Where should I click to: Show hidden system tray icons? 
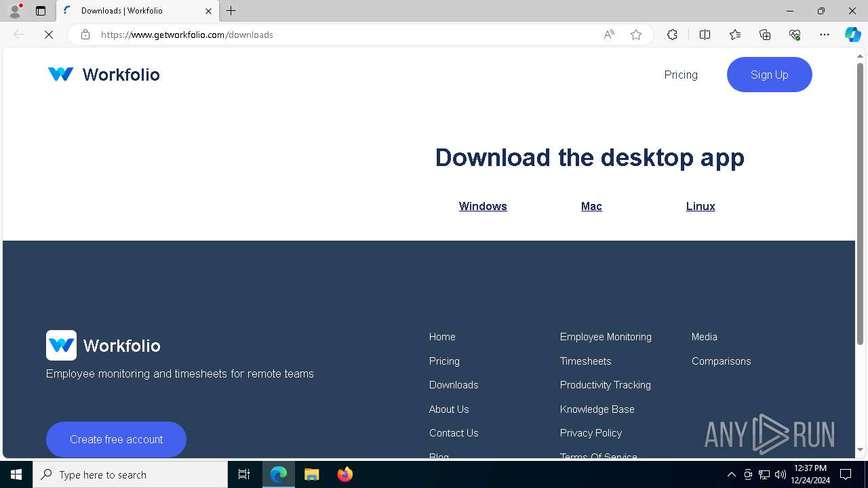pyautogui.click(x=731, y=474)
